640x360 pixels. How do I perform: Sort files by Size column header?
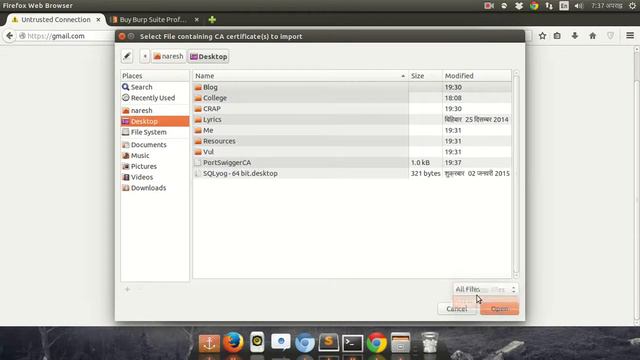(x=425, y=76)
